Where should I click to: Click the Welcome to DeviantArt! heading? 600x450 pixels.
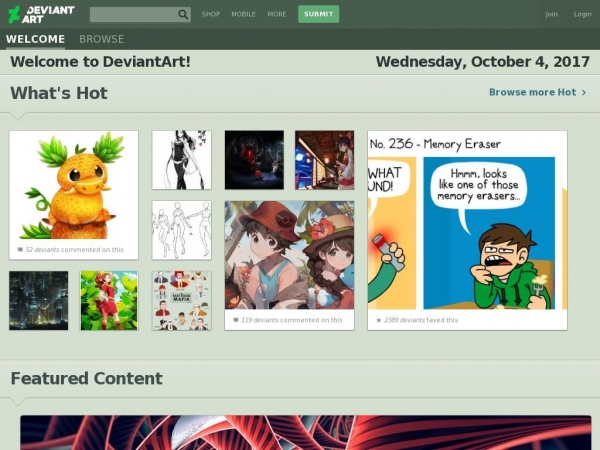[x=100, y=62]
